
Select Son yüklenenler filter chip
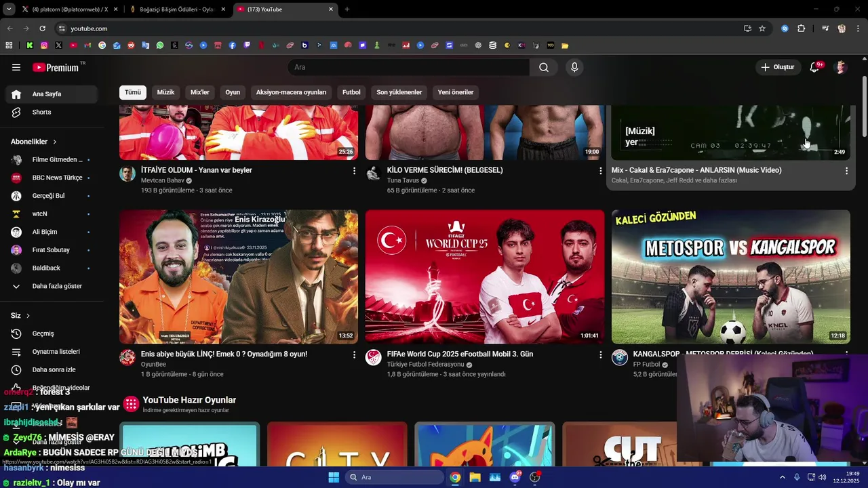coord(399,92)
